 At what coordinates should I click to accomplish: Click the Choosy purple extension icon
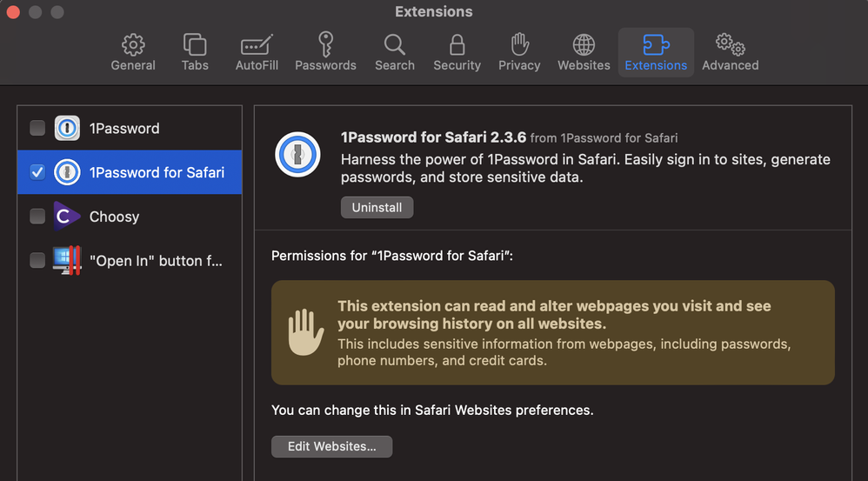pyautogui.click(x=67, y=216)
